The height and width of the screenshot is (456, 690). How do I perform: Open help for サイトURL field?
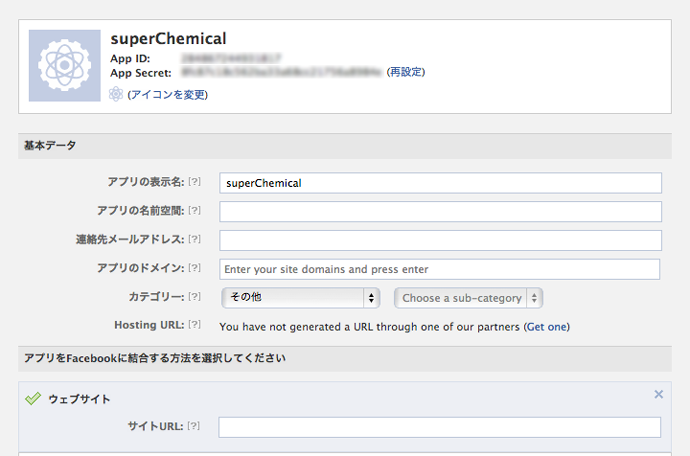coord(195,427)
